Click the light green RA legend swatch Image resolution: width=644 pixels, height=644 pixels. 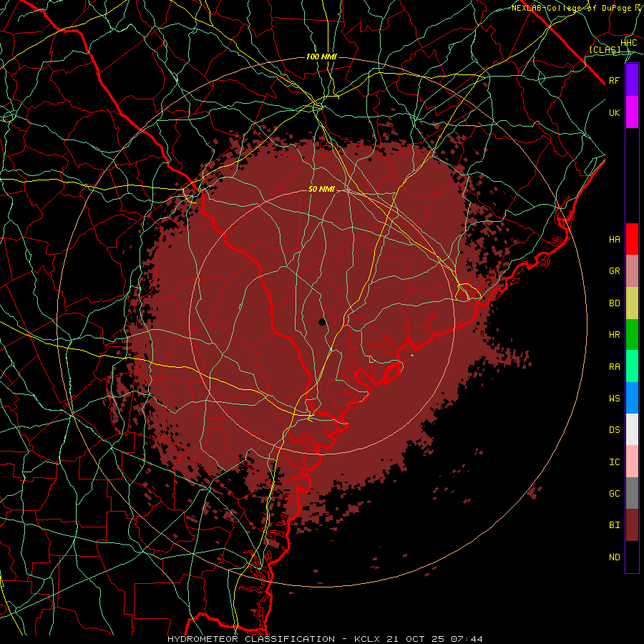click(632, 366)
